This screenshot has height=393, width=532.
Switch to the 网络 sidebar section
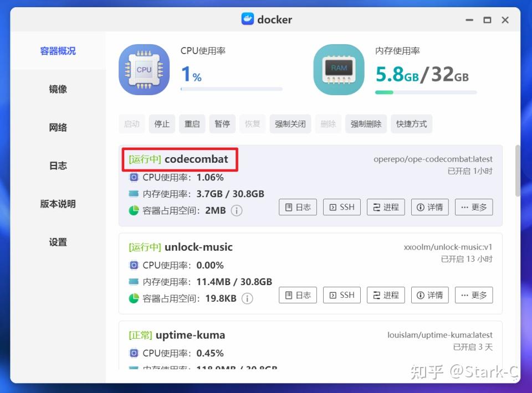[58, 127]
